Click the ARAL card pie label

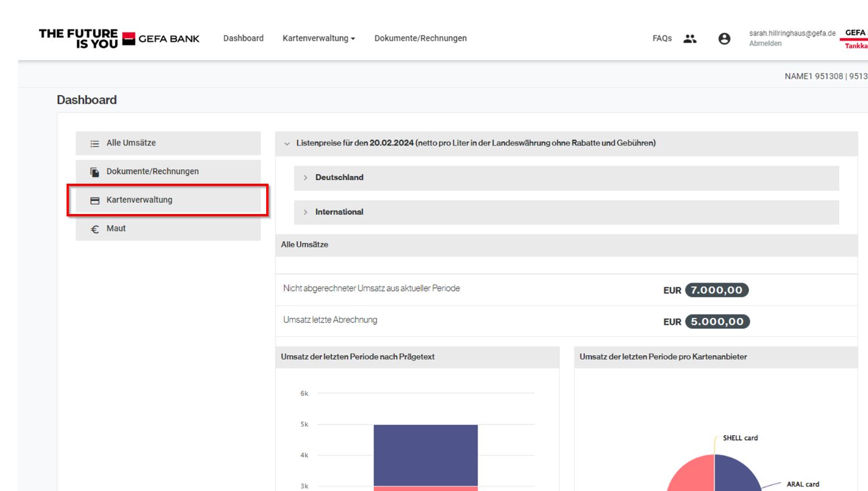click(x=803, y=484)
